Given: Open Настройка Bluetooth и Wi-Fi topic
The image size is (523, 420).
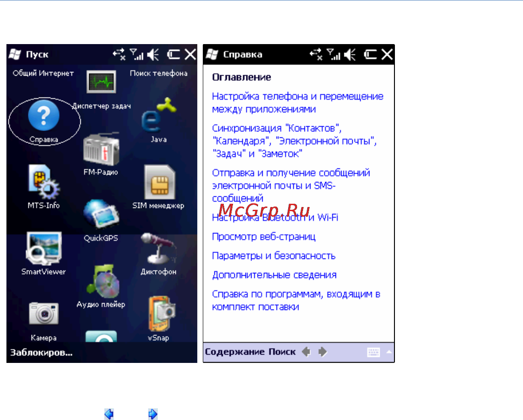Looking at the screenshot, I should pyautogui.click(x=275, y=218).
